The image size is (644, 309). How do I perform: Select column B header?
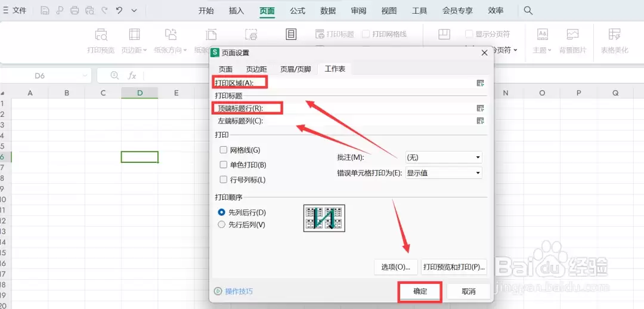coord(67,93)
